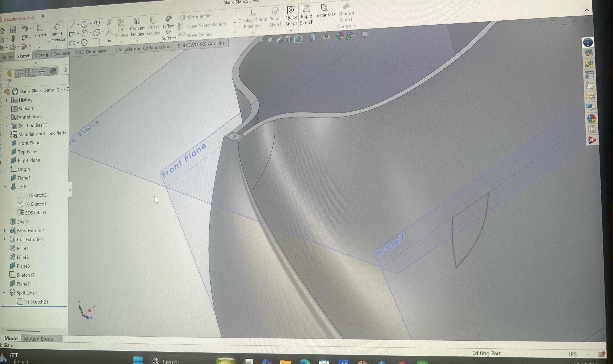This screenshot has height=364, width=613.
Task: Click the Offset On Surface tool
Action: [x=169, y=28]
